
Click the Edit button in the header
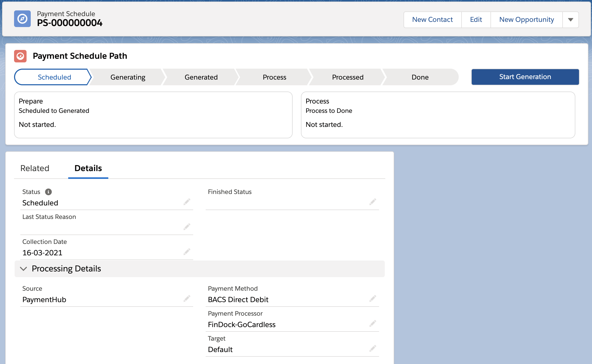coord(476,19)
